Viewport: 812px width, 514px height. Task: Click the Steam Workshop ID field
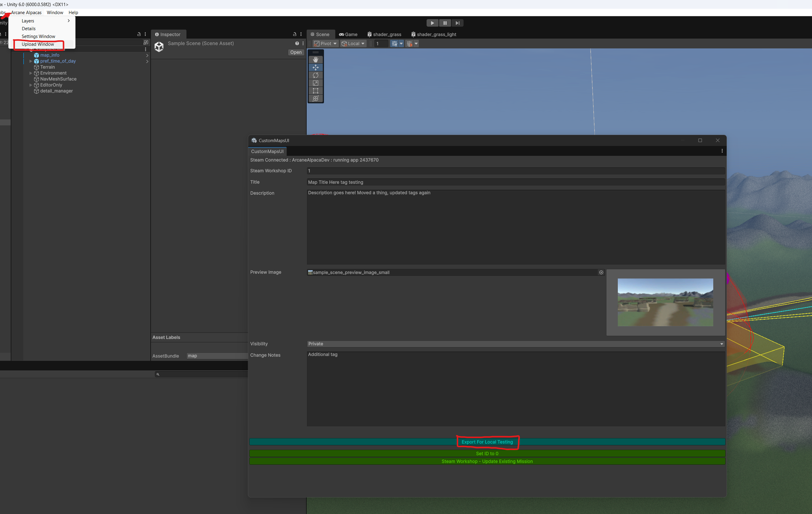(x=515, y=171)
